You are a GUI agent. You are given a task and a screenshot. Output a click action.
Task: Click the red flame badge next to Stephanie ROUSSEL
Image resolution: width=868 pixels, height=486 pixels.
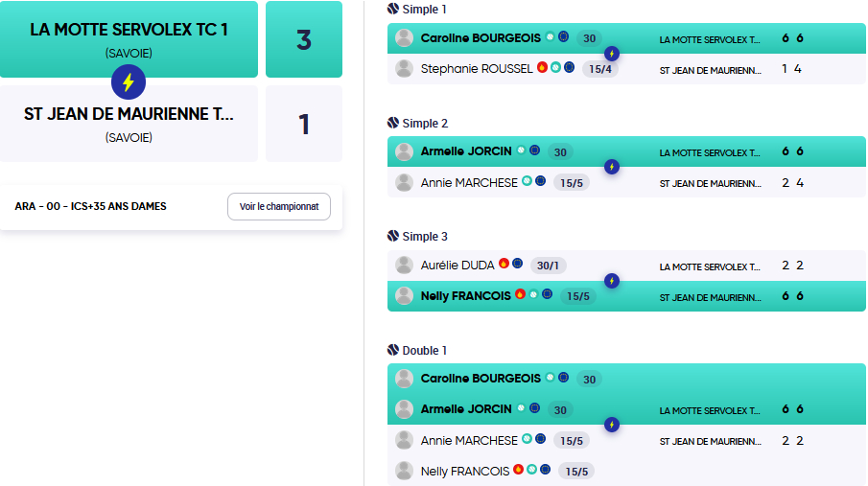[543, 67]
